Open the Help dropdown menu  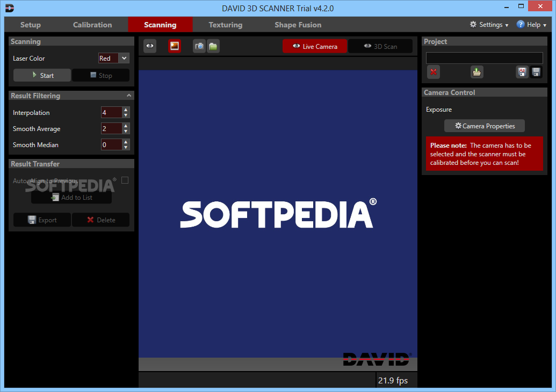[531, 25]
